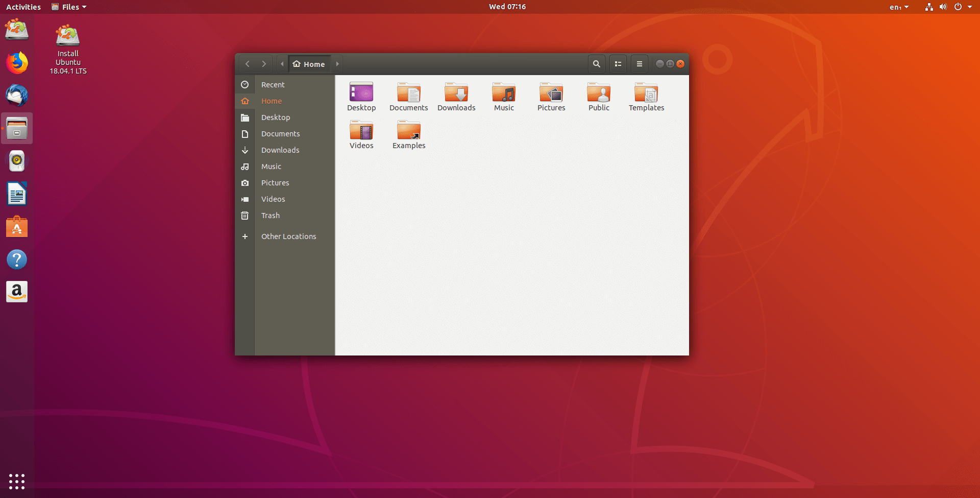The width and height of the screenshot is (980, 498).
Task: Click the Install Ubuntu dock icon
Action: click(17, 30)
